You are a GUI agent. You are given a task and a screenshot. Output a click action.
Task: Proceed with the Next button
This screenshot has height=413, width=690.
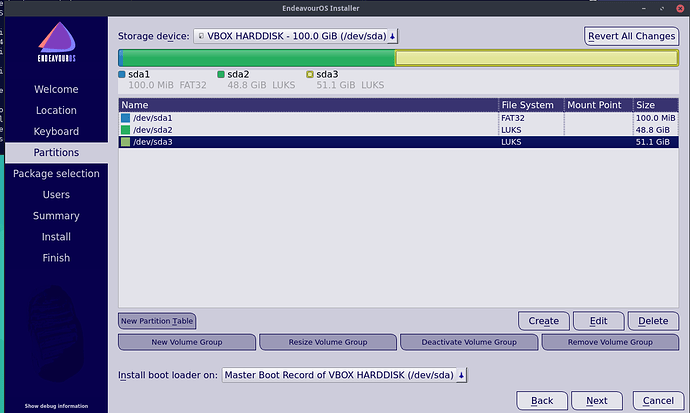point(597,401)
